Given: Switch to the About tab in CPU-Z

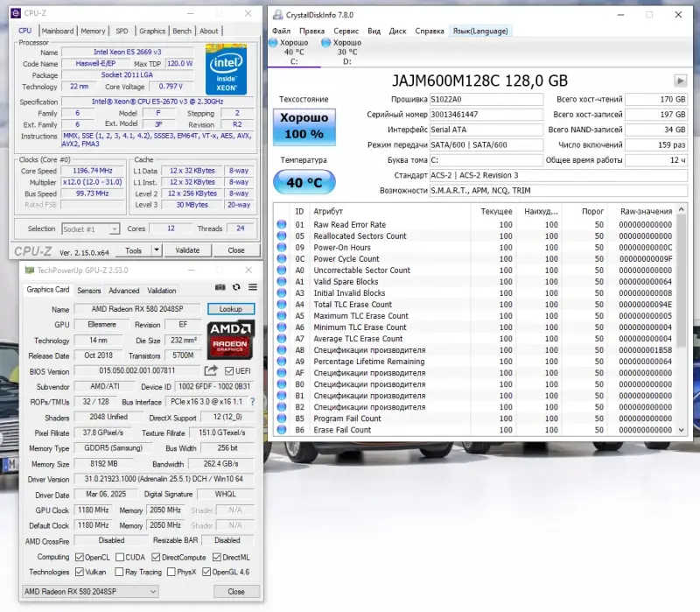Looking at the screenshot, I should [208, 31].
